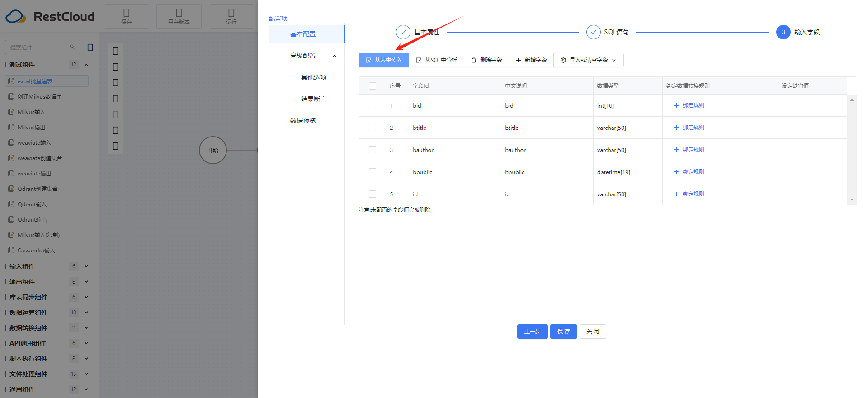The image size is (868, 398).
Task: Click the 运行 toolbar icon
Action: point(231,13)
